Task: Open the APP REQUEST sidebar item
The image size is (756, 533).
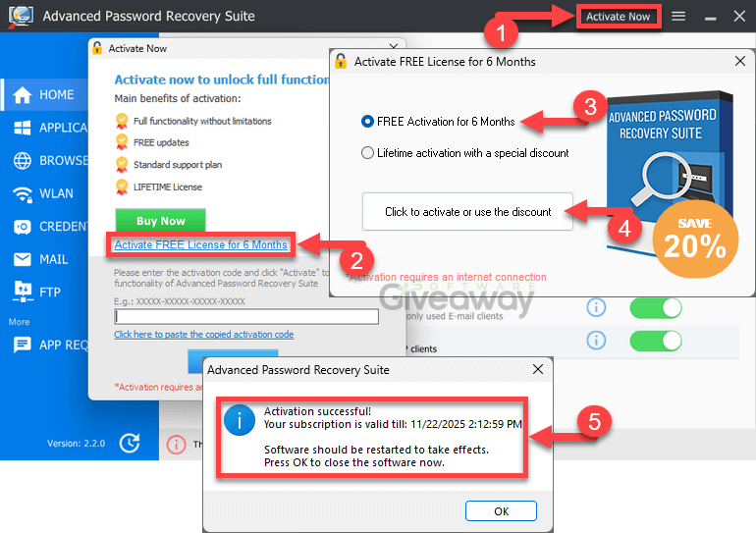Action: point(46,345)
